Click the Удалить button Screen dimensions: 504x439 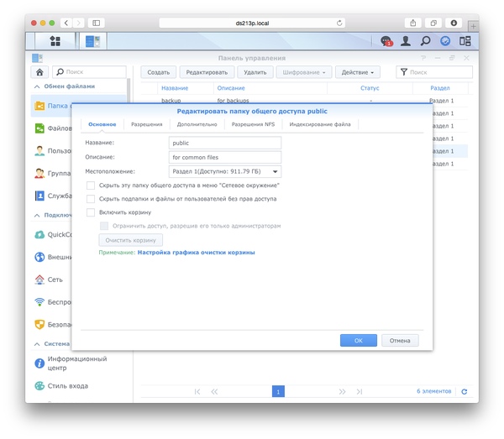point(255,72)
